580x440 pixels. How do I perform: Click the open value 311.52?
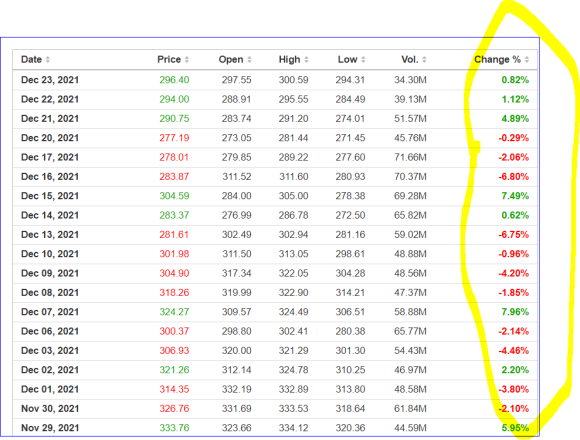pos(237,177)
